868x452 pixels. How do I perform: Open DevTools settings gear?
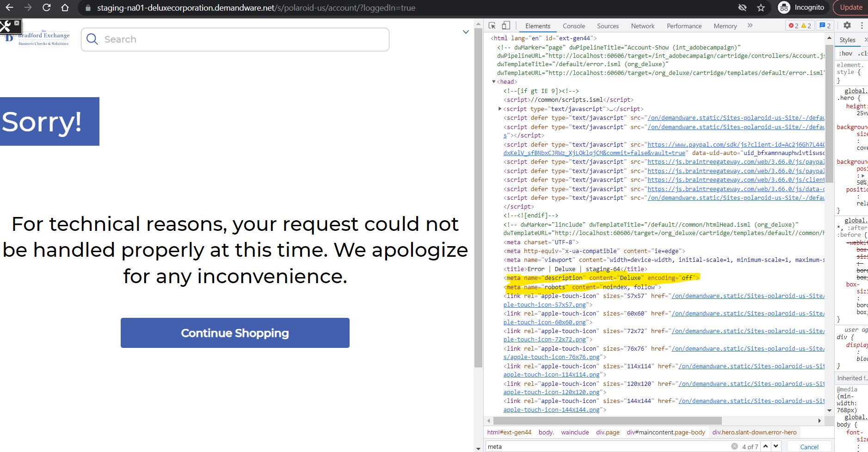847,26
